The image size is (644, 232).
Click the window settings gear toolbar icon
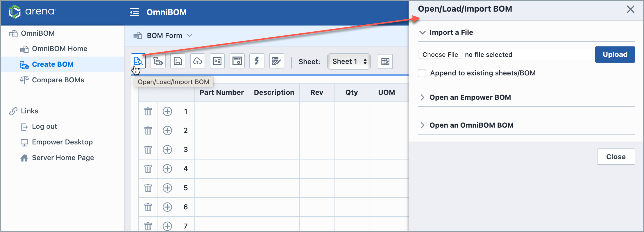pyautogui.click(x=237, y=61)
